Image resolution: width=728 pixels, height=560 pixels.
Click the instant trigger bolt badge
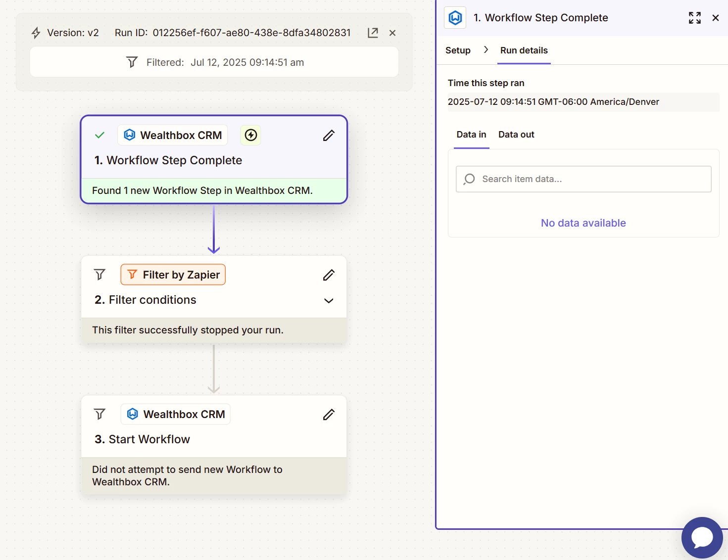(x=251, y=135)
